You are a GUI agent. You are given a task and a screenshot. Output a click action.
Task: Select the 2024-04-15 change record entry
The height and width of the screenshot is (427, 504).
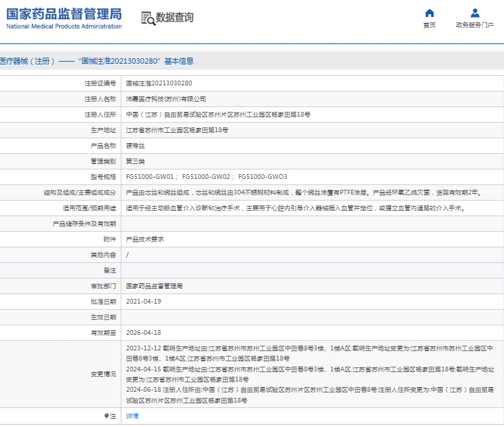(x=310, y=375)
